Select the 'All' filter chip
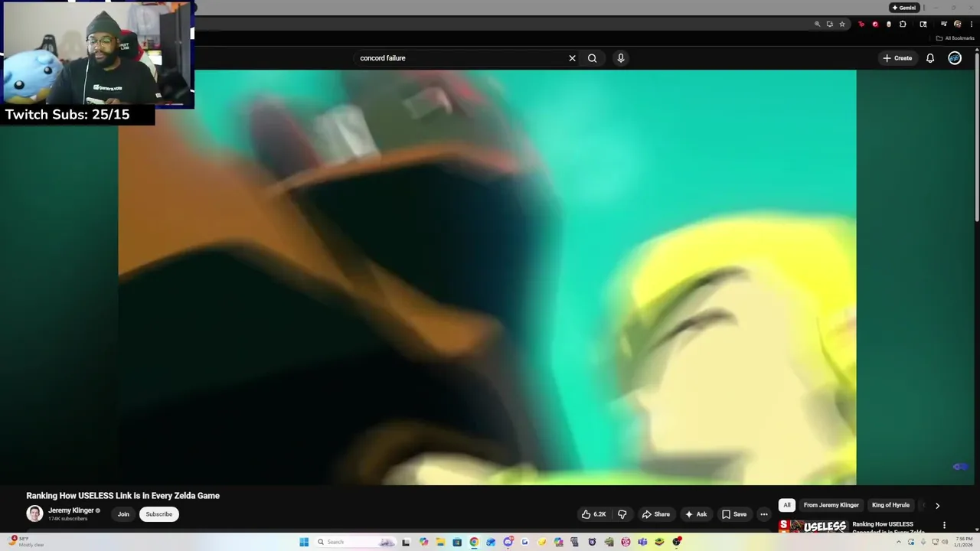 [x=786, y=505]
